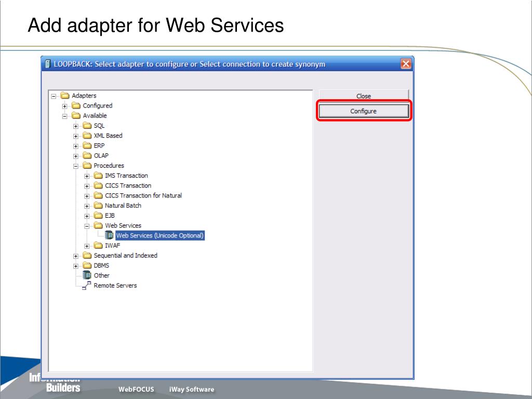The image size is (532, 399).
Task: Click the Close button
Action: 364,96
